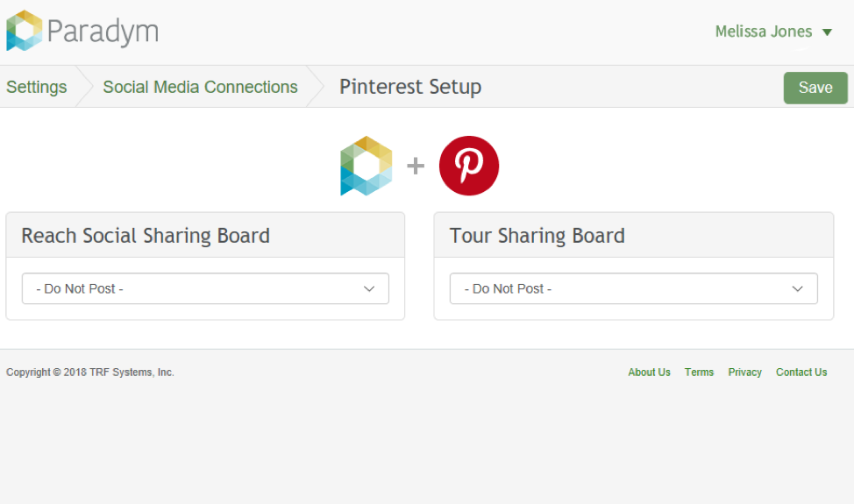The image size is (854, 504).
Task: Open the Contact Us footer link
Action: (x=801, y=373)
